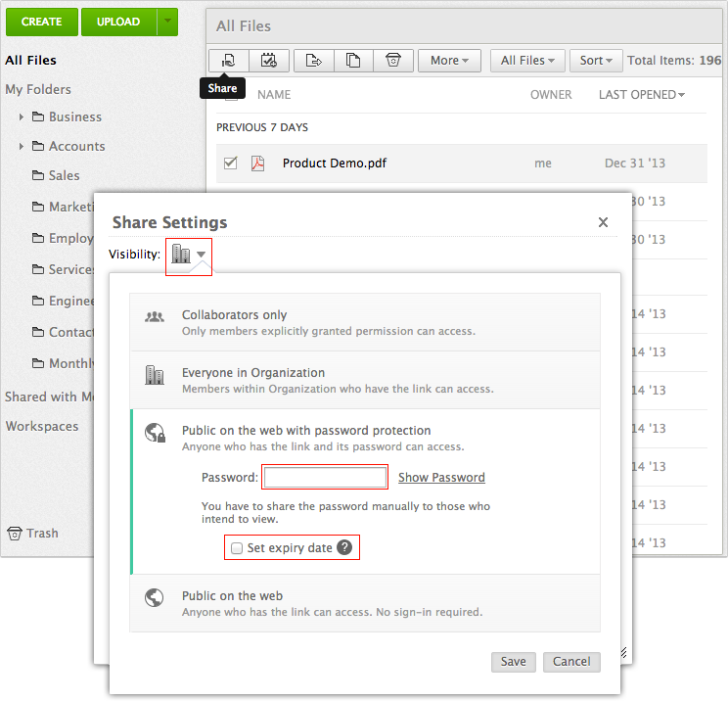Image resolution: width=728 pixels, height=701 pixels.
Task: Click the Collaborators only people icon
Action: (x=155, y=317)
